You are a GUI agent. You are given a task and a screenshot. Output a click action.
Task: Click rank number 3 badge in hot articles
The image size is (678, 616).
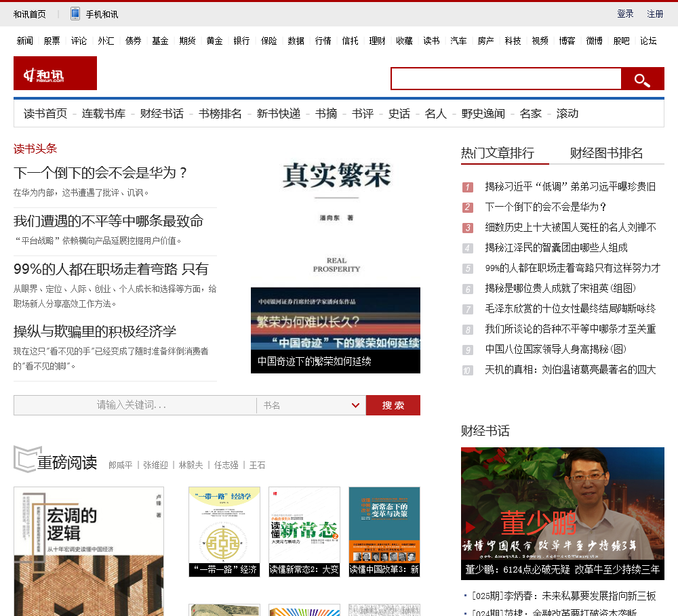click(467, 228)
